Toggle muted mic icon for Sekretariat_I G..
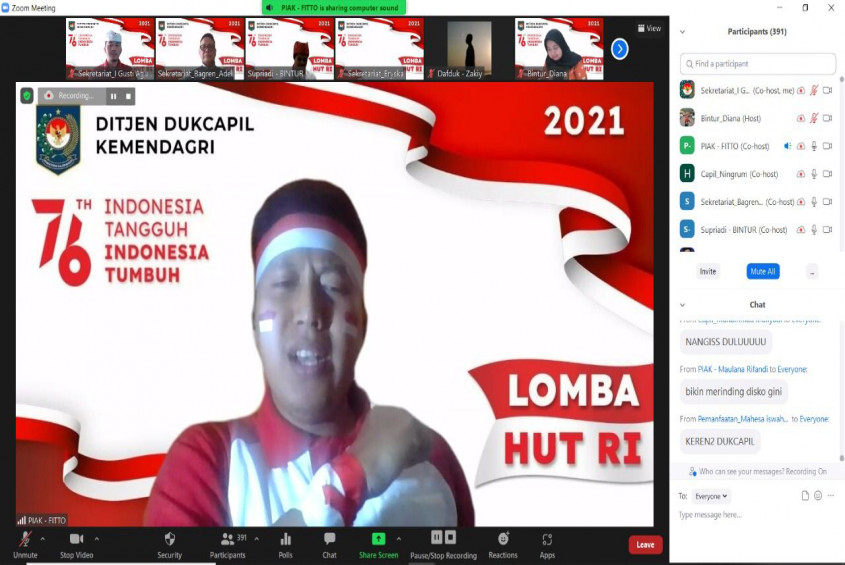The height and width of the screenshot is (565, 845). click(814, 91)
